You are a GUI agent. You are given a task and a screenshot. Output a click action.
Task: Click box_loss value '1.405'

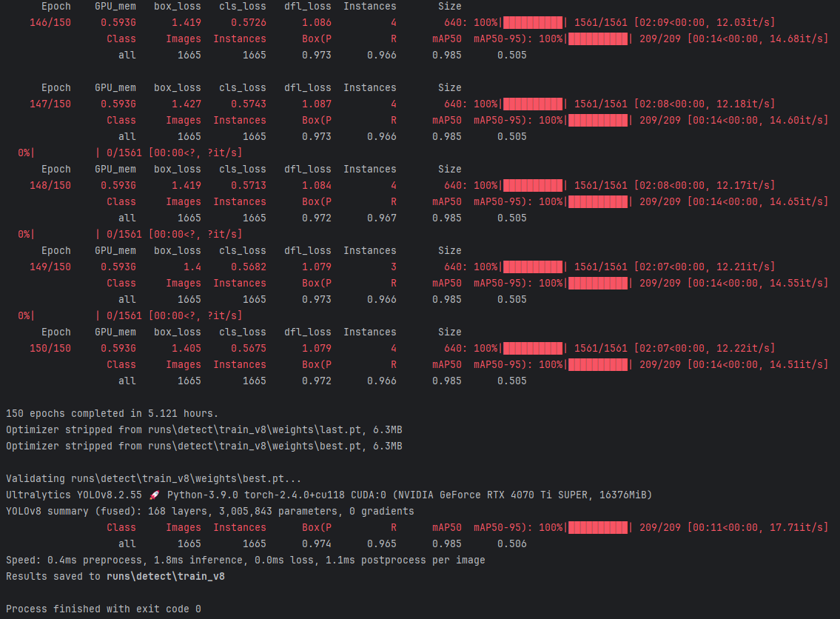[187, 348]
